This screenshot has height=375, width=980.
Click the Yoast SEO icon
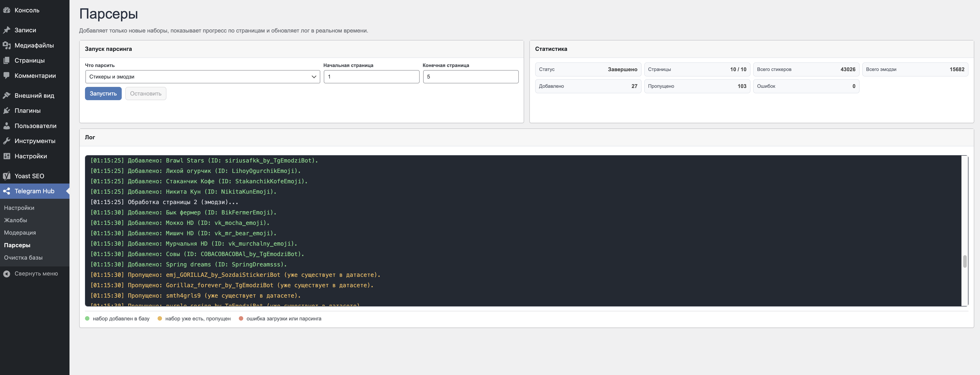coord(6,176)
